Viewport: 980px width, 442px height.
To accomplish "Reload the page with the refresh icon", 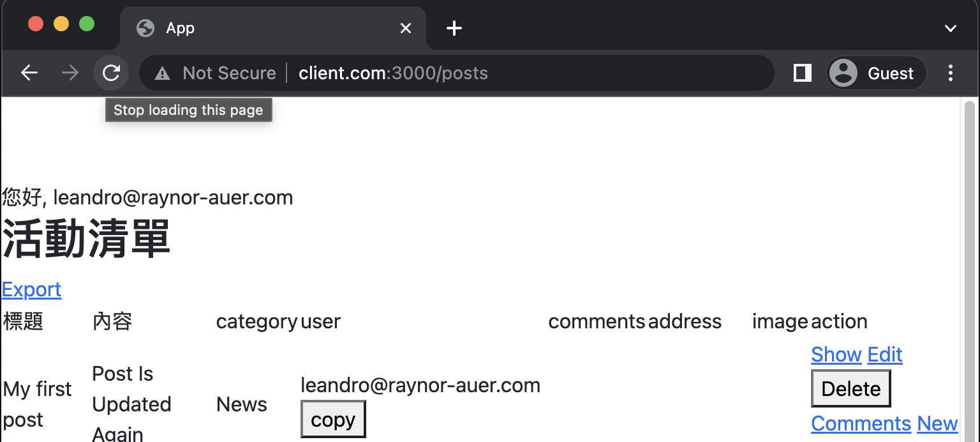I will click(111, 73).
